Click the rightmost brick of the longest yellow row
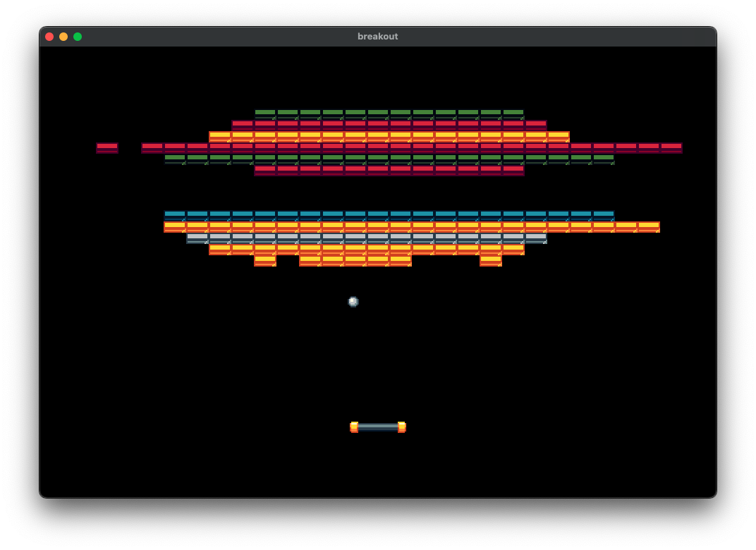The image size is (756, 550). pyautogui.click(x=649, y=227)
